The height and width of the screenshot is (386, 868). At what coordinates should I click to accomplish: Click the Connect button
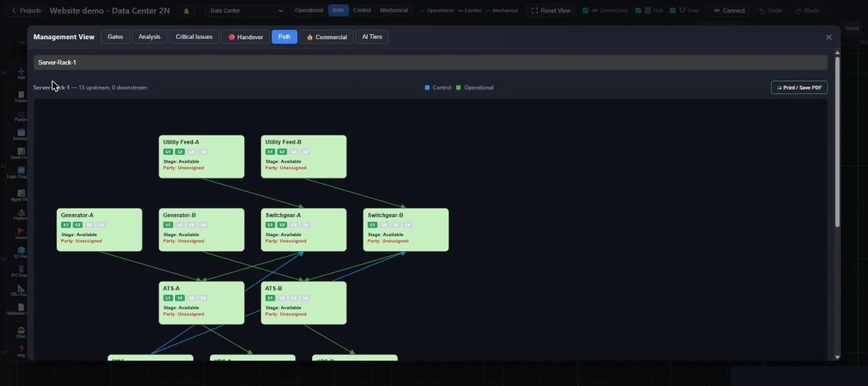coord(729,11)
